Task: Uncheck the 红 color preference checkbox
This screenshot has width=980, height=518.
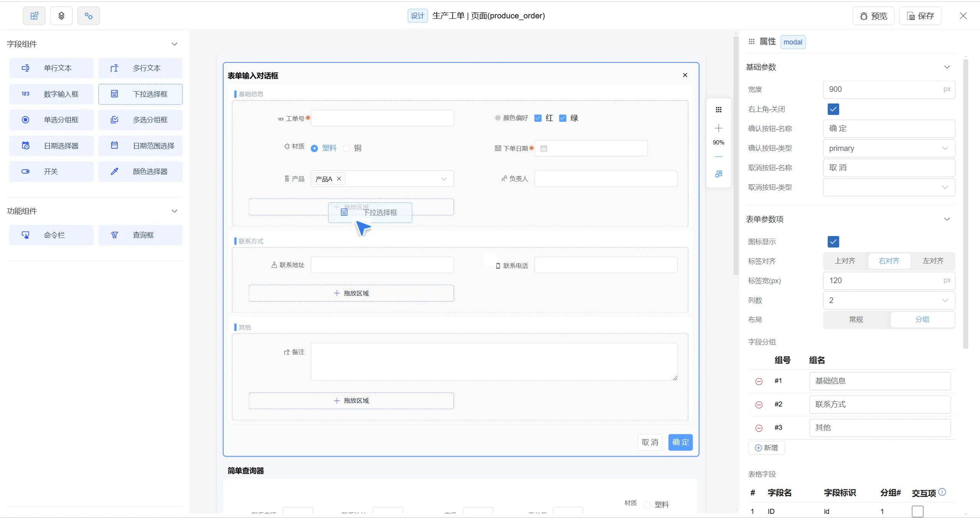Action: 538,118
